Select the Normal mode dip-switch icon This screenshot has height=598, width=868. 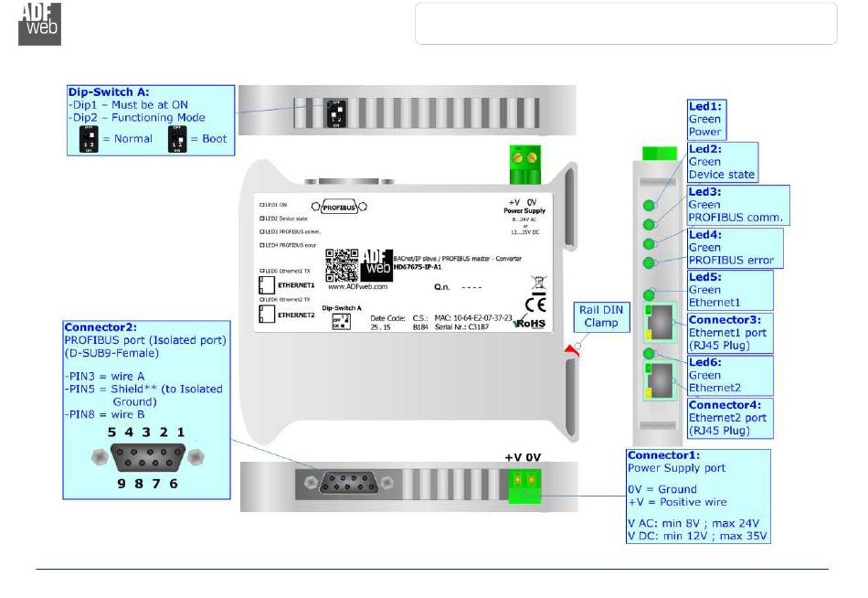pyautogui.click(x=89, y=139)
